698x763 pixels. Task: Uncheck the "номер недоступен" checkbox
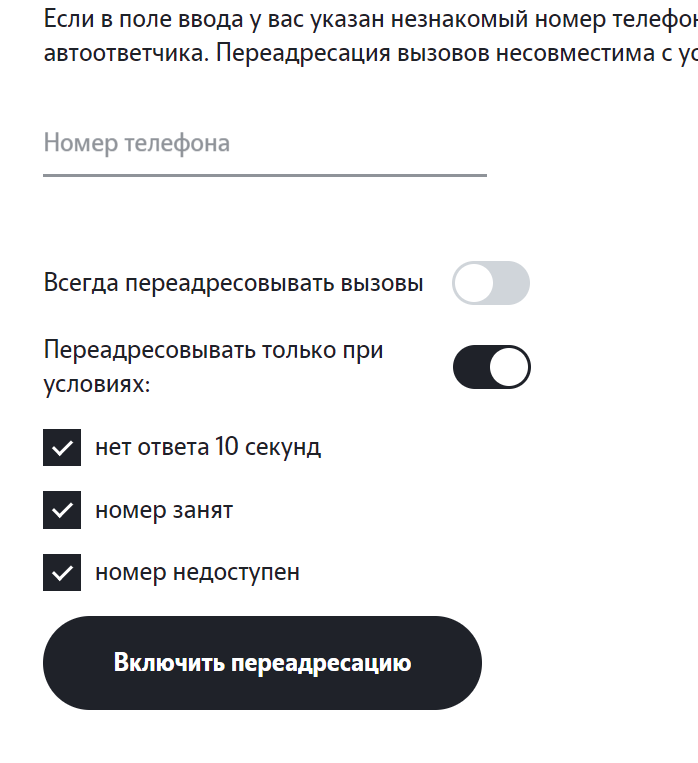click(62, 572)
